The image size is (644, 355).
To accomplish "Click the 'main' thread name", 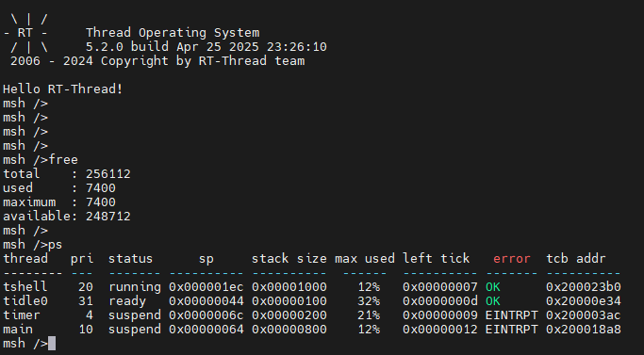I will tap(18, 330).
